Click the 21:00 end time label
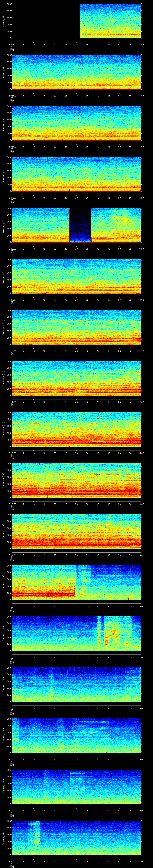This screenshot has height=868, width=153. coord(141,861)
